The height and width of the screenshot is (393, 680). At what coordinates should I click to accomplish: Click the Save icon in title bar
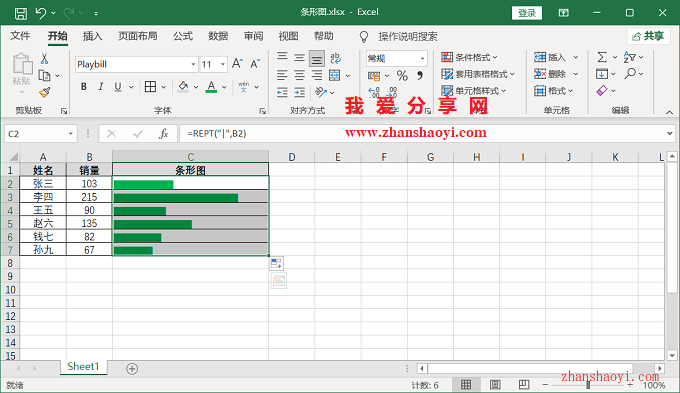(x=20, y=13)
